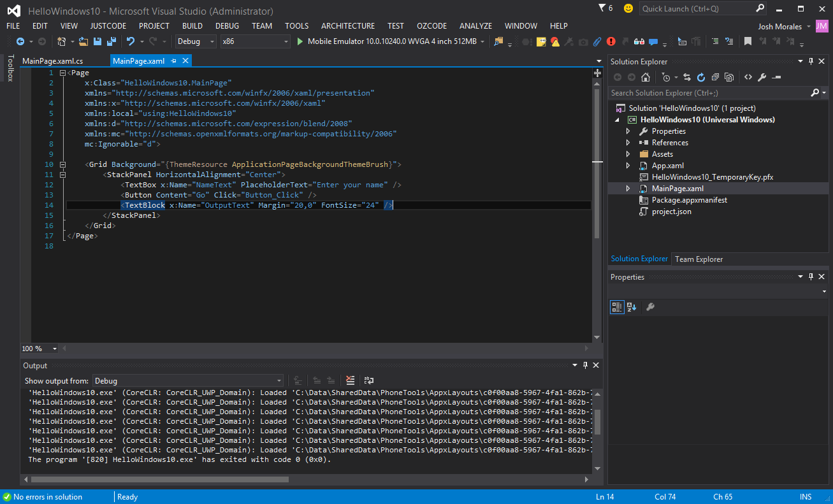833x504 pixels.
Task: Refresh the Solution Explorer
Action: (x=700, y=76)
